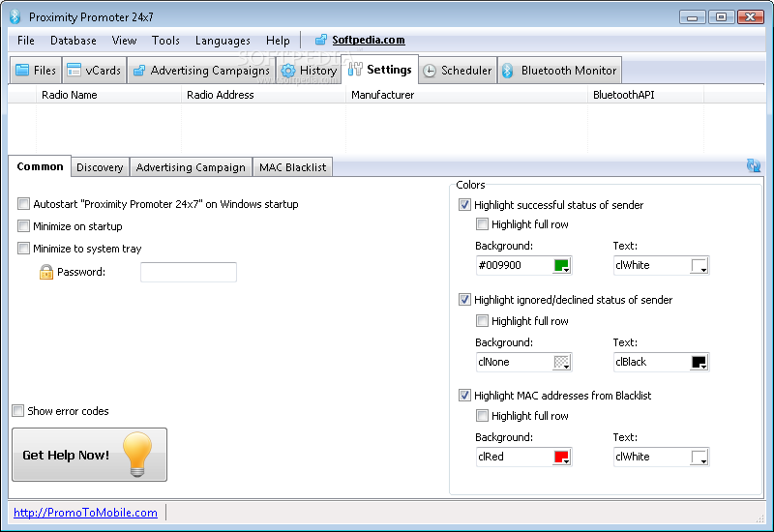Click the black clBlack color swatch
The image size is (774, 532).
(698, 362)
